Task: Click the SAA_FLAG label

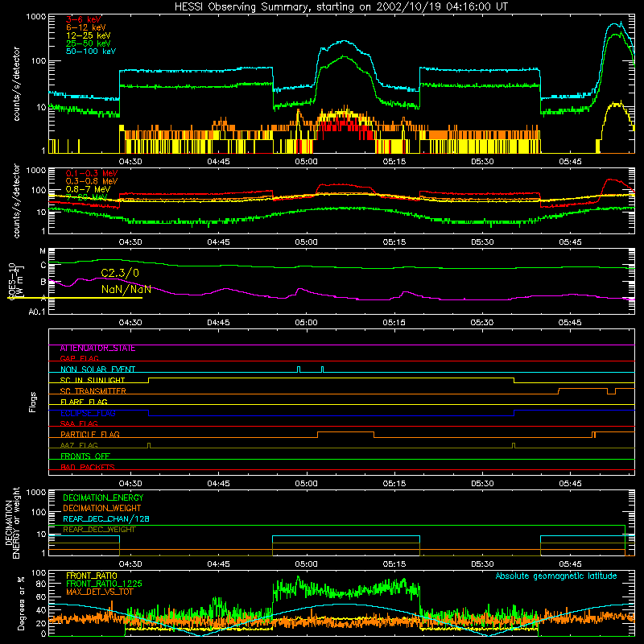Action: pyautogui.click(x=79, y=423)
